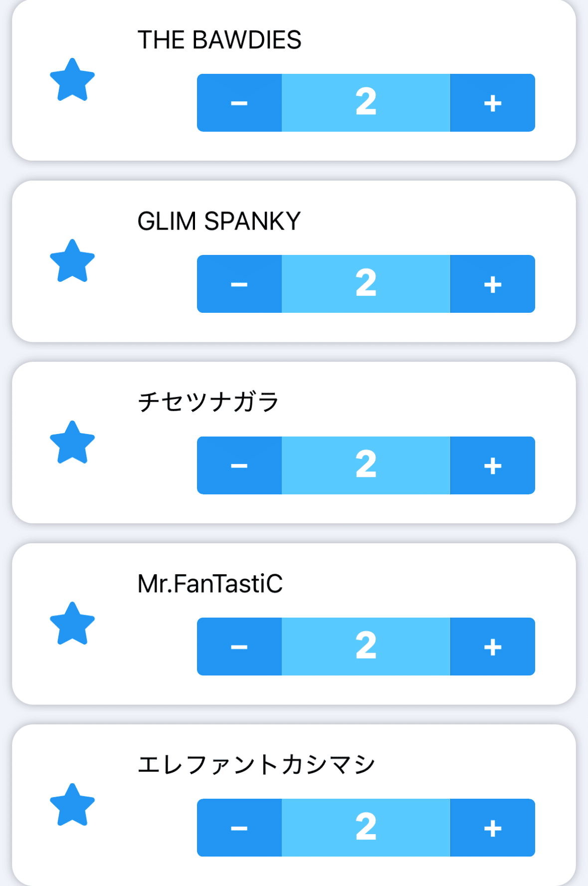Select the GLIM SPANKY artist title
Viewport: 588px width, 886px height.
click(219, 221)
